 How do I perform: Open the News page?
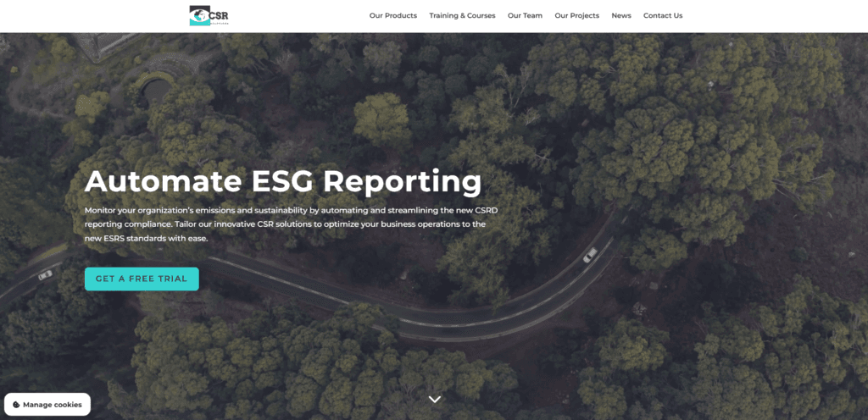pos(621,15)
